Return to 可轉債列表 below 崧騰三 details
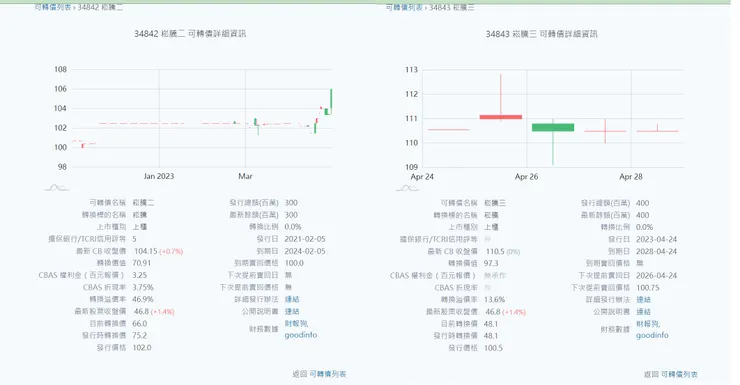The width and height of the screenshot is (740, 385). click(x=679, y=375)
